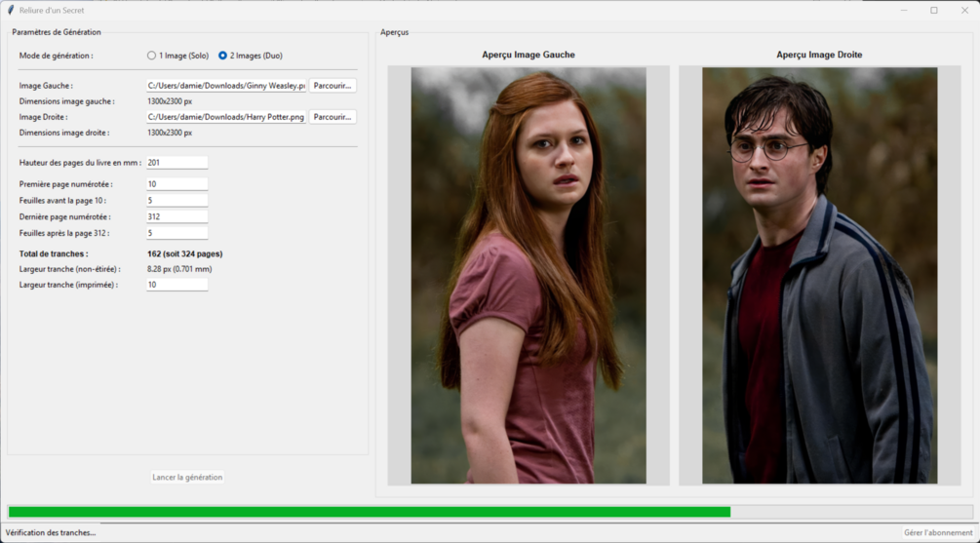
Task: Click the 'Vérification des tranches...' status text
Action: tap(51, 533)
